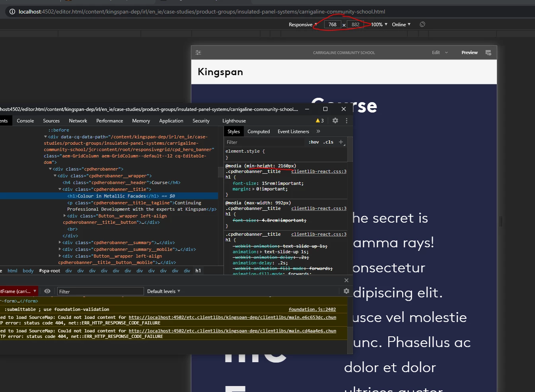Switch to the Network tab
The height and width of the screenshot is (392, 535).
tap(78, 120)
